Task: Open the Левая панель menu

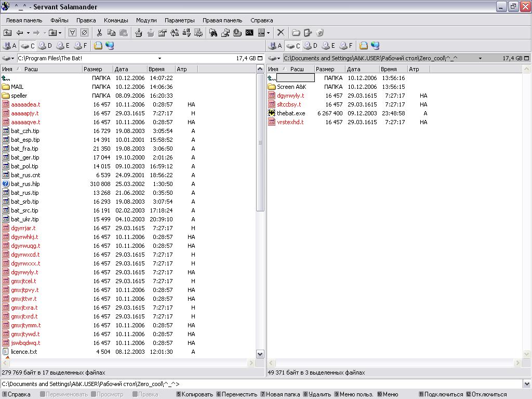Action: click(x=24, y=20)
